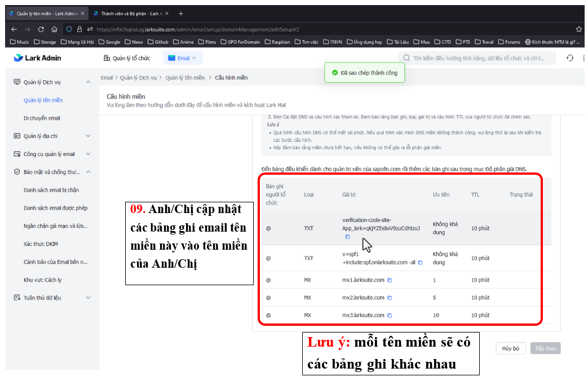Screen dimensions: 588x381
Task: Open Xác thực DKIM item
Action: [41, 244]
